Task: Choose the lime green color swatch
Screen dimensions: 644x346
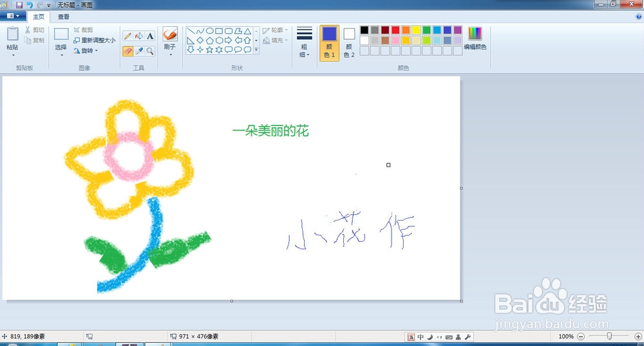Action: (x=427, y=40)
